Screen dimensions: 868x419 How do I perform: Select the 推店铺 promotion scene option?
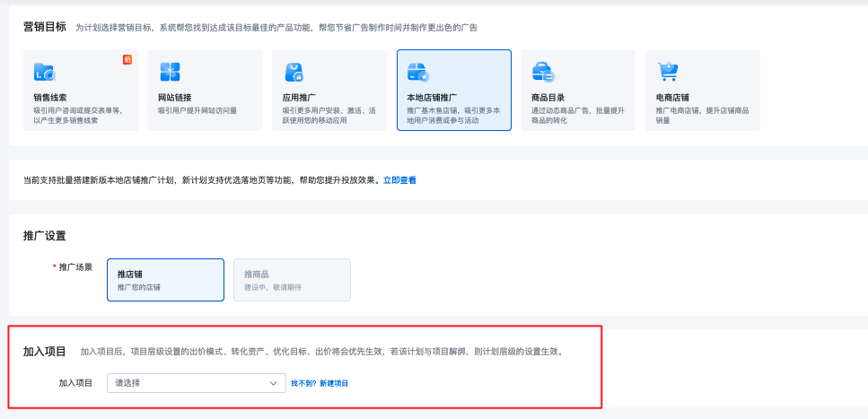165,280
